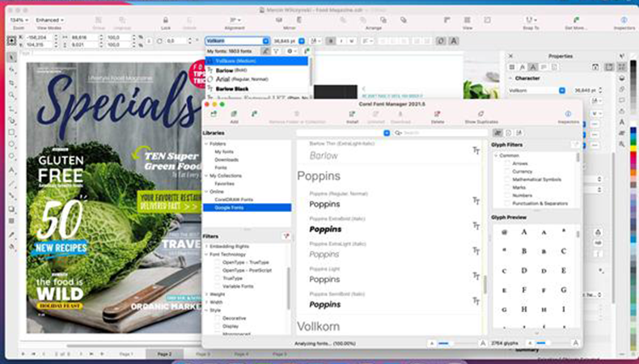This screenshot has width=639, height=364.
Task: Toggle the OpenType - TrueType filter checkbox
Action: (217, 262)
